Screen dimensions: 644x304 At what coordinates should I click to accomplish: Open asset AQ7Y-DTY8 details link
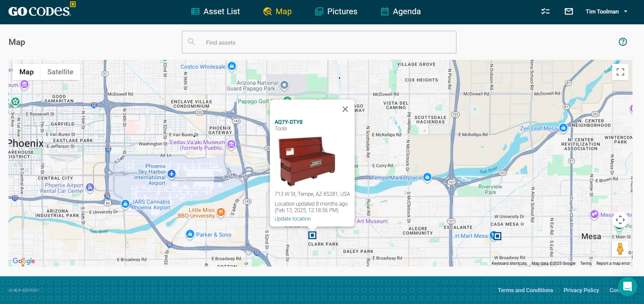pos(288,122)
